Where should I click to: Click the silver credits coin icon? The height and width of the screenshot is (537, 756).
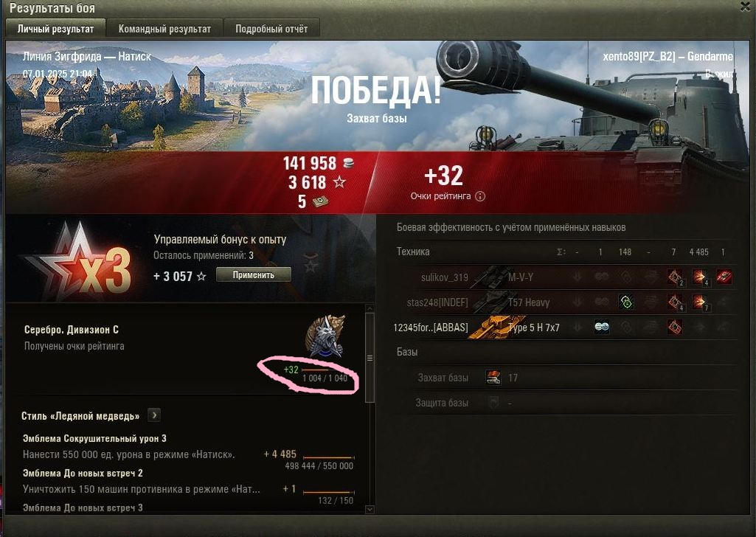point(348,163)
